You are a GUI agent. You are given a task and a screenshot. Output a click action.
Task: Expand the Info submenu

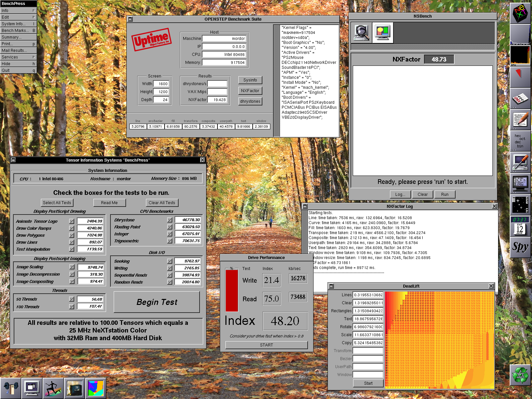pyautogui.click(x=18, y=11)
